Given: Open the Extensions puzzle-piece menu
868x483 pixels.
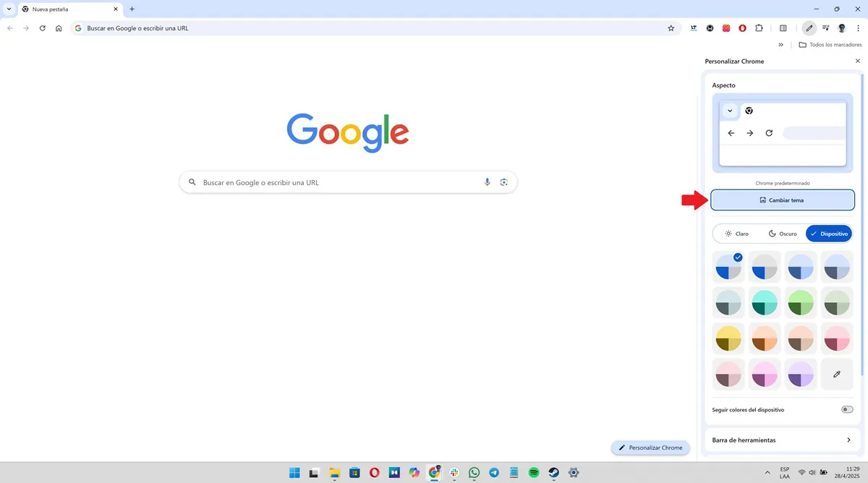Looking at the screenshot, I should (759, 28).
